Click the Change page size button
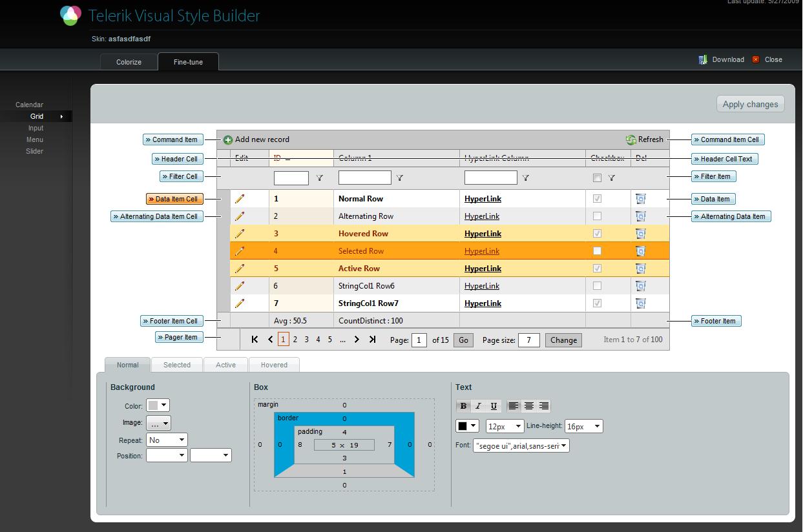 point(563,340)
